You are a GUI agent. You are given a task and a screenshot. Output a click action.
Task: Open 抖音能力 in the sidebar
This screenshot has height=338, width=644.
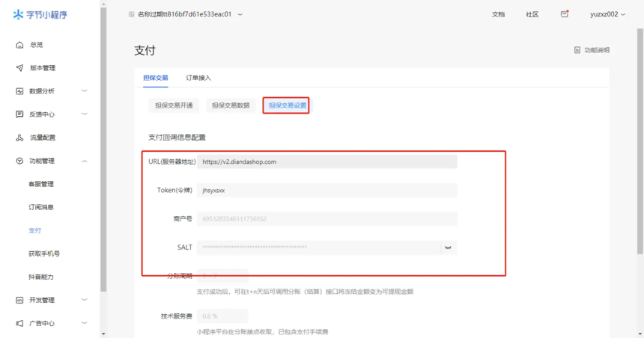41,277
